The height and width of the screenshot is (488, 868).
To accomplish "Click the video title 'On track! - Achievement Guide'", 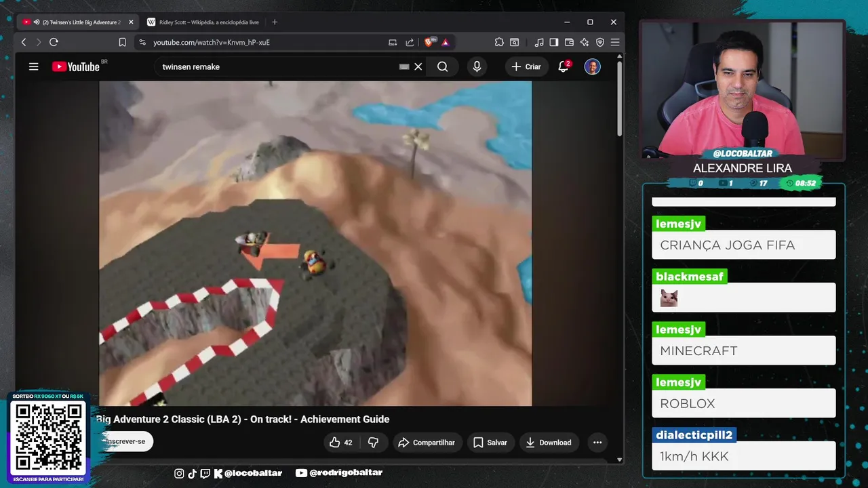I will 319,419.
